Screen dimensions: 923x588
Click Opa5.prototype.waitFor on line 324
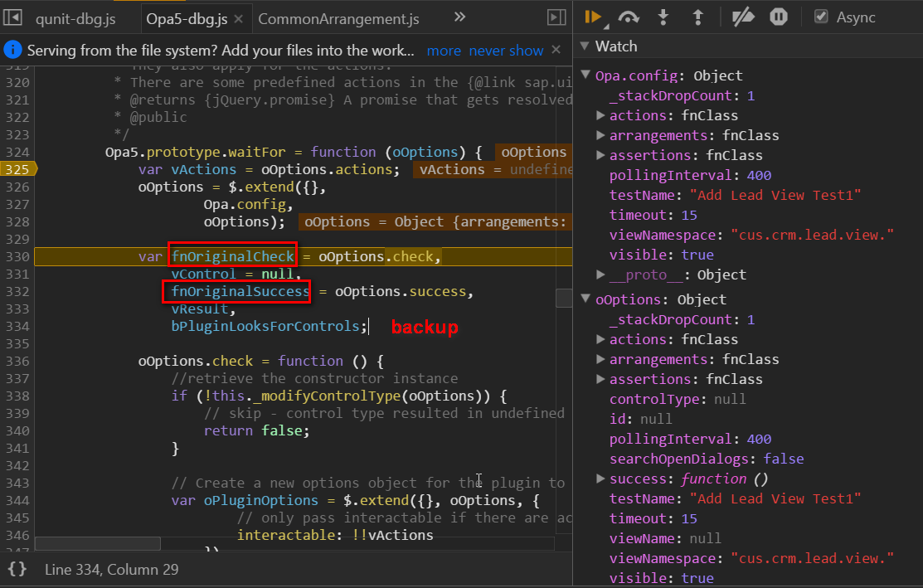tap(195, 152)
